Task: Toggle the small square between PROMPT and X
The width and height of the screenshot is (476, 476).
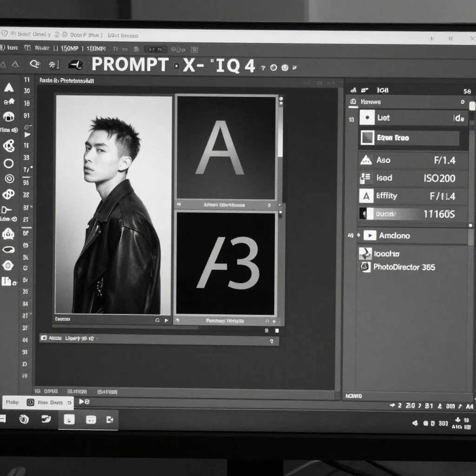Action: pos(177,66)
